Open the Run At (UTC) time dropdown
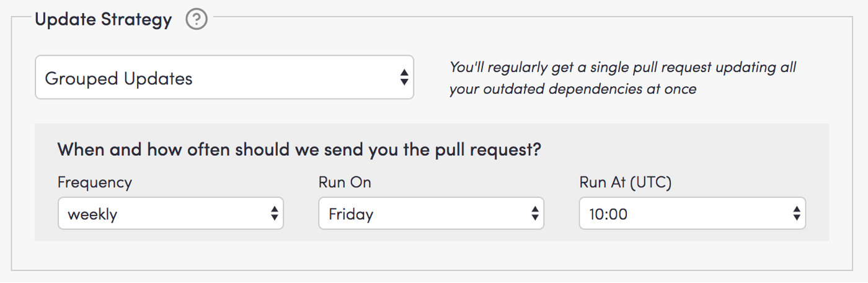This screenshot has width=868, height=283. pos(692,214)
